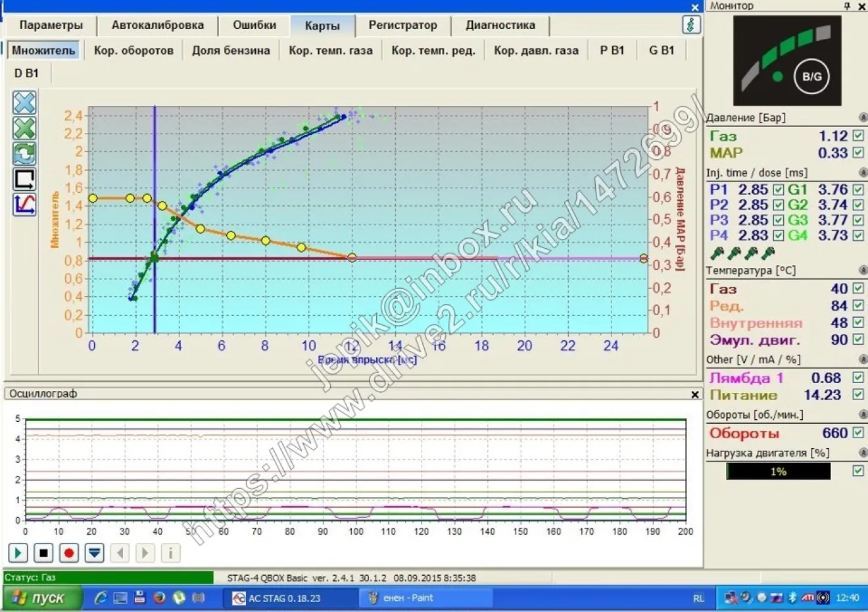Viewport: 868px width, 612px height.
Task: Select the Кор. давл. газа sub-tab
Action: click(x=537, y=50)
